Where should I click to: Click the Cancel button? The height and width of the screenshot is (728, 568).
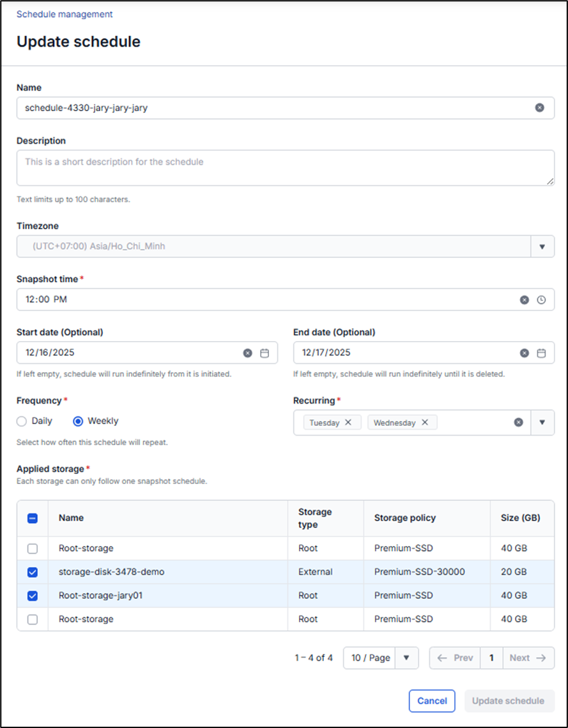click(x=432, y=701)
